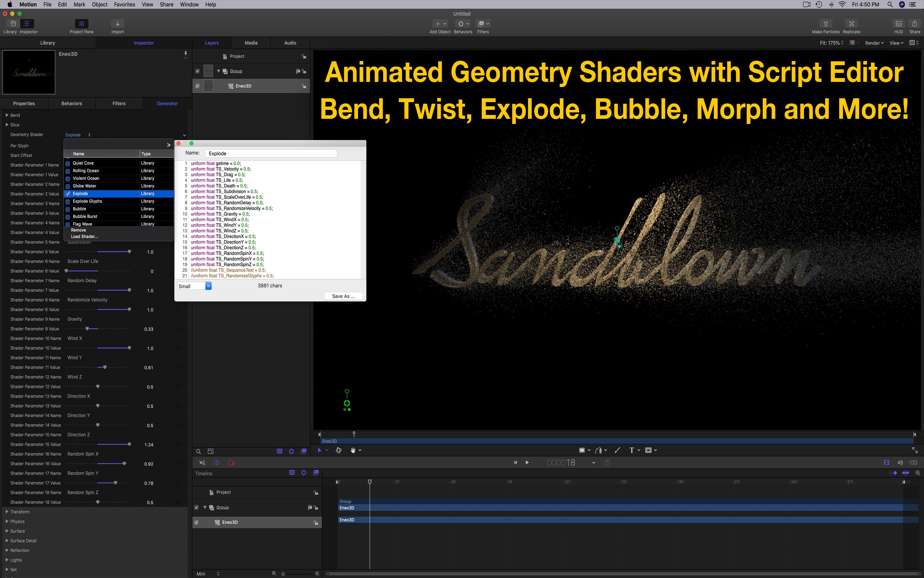This screenshot has height=578, width=924.
Task: Open the Add Object toolbar menu
Action: point(440,24)
